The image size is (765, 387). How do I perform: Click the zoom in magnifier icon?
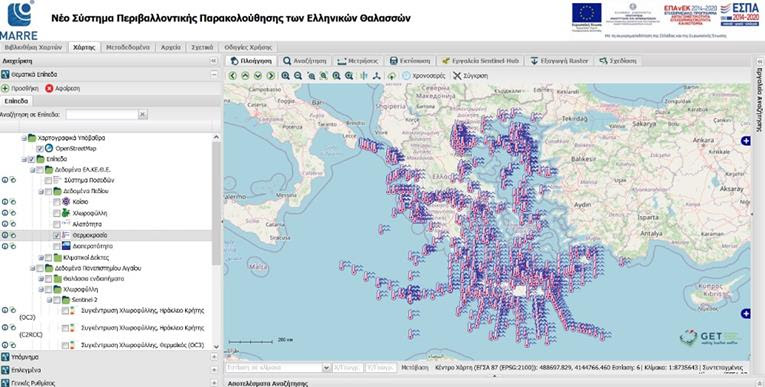(285, 76)
